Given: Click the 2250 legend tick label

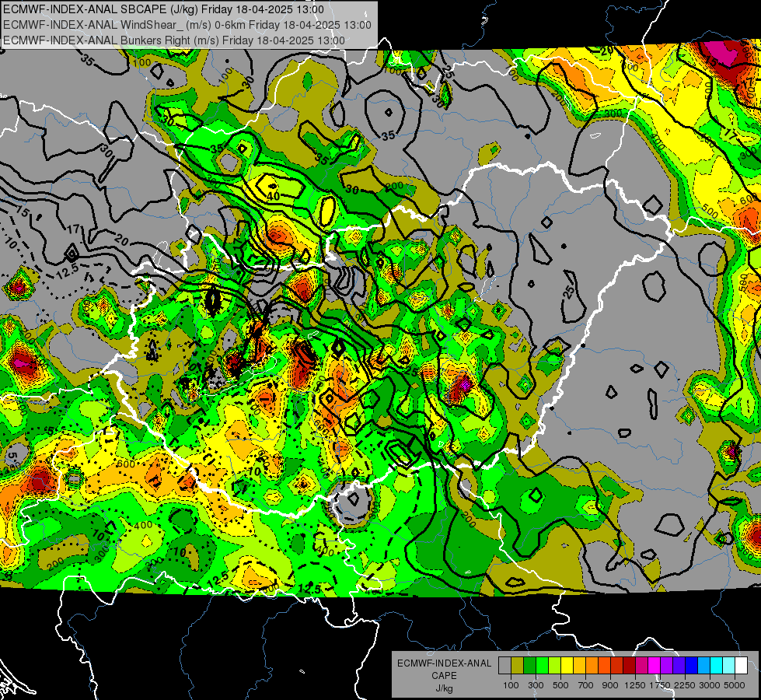Looking at the screenshot, I should pos(685,685).
